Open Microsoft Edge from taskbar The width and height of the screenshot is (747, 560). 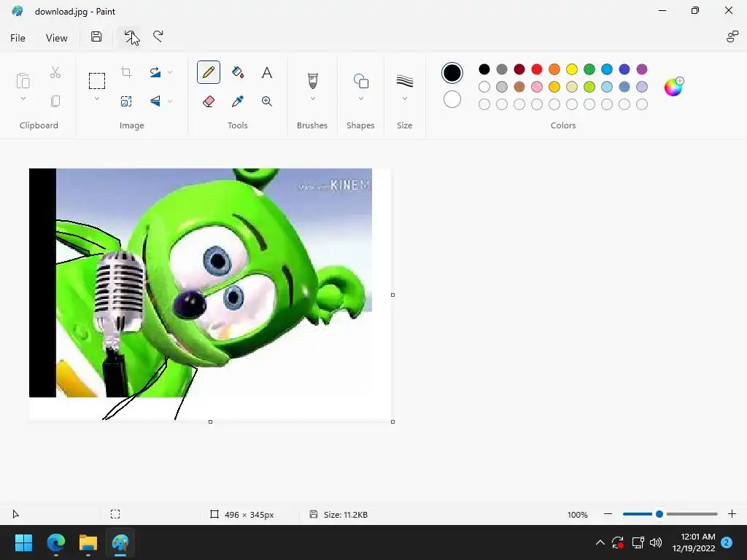tap(56, 542)
